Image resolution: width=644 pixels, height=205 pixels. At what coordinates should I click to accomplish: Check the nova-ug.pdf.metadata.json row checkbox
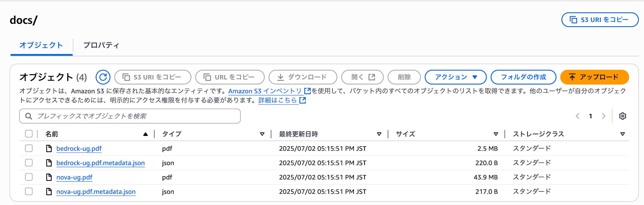point(29,191)
